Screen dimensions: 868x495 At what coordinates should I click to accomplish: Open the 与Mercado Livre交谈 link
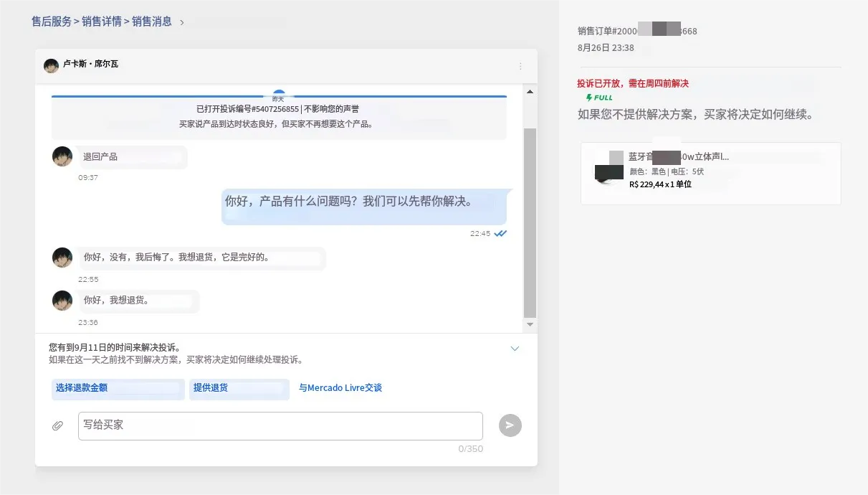click(340, 387)
